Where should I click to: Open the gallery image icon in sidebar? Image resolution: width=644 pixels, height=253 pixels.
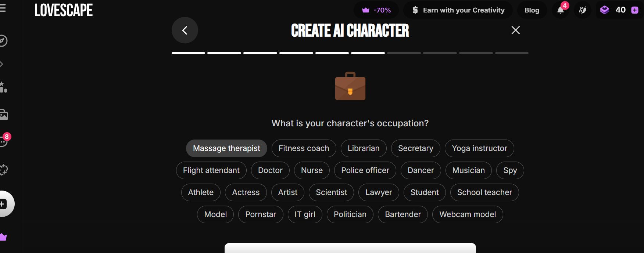pyautogui.click(x=4, y=115)
